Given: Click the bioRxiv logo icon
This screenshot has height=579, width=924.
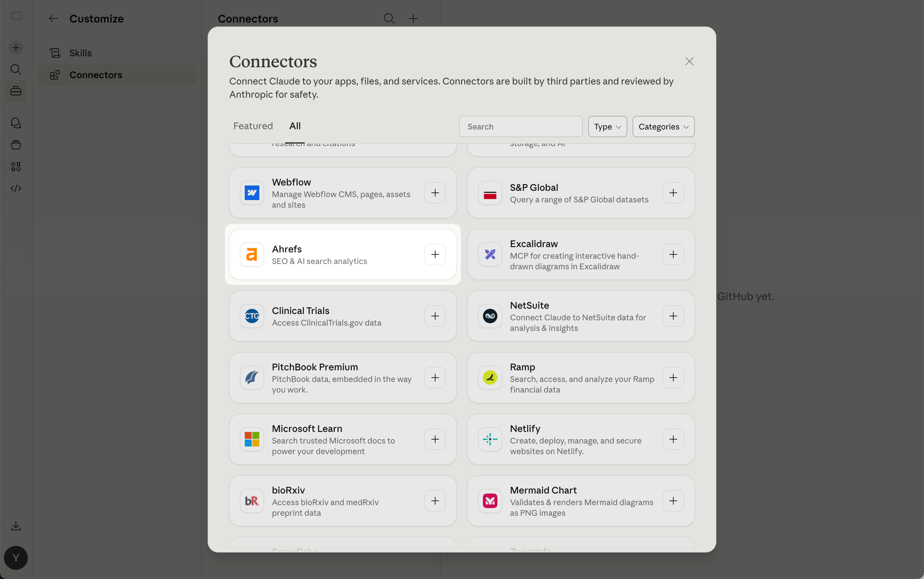Looking at the screenshot, I should click(252, 501).
